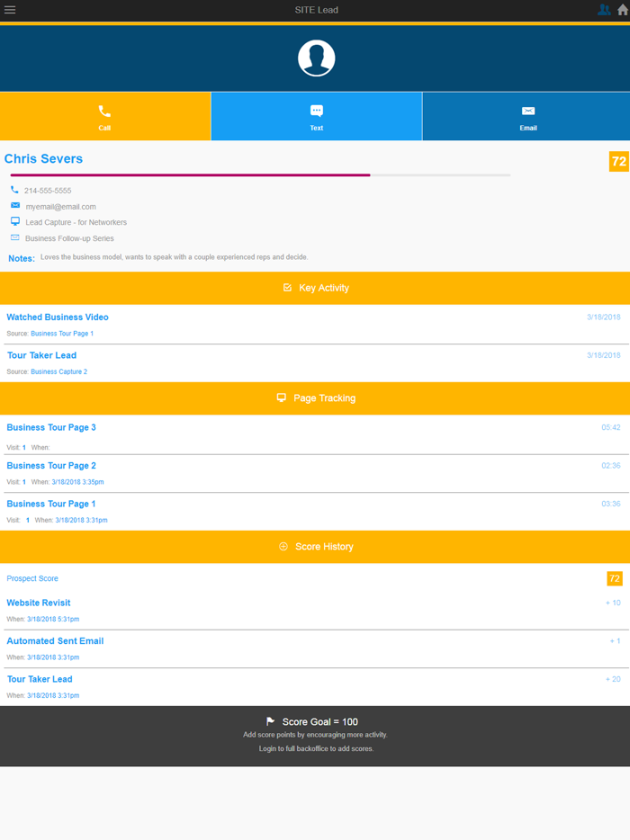The width and height of the screenshot is (630, 840).
Task: Click the Page Tracking section header
Action: [x=315, y=398]
